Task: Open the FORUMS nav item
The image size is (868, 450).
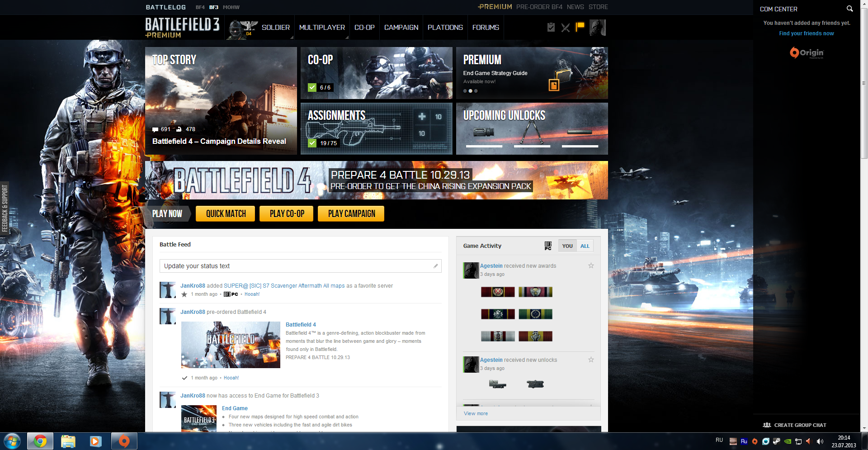Action: [486, 28]
